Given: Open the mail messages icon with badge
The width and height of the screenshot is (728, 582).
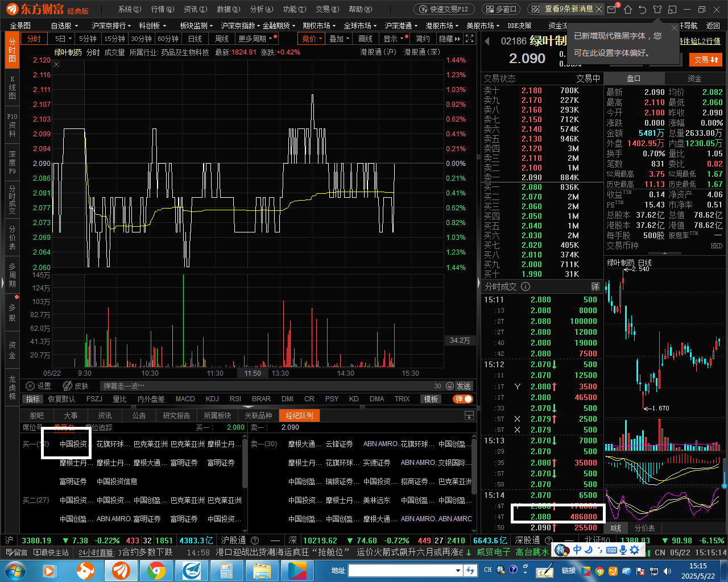Looking at the screenshot, I should tap(612, 9).
